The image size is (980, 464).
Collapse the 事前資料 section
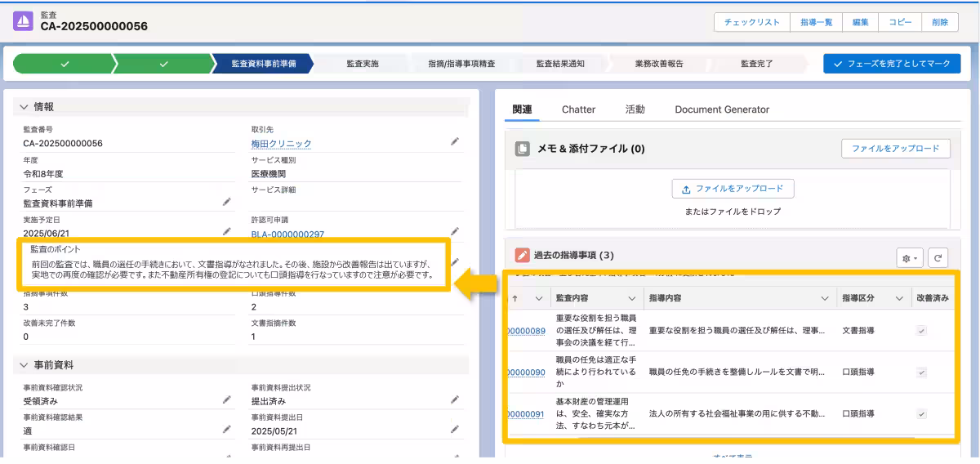click(x=24, y=364)
